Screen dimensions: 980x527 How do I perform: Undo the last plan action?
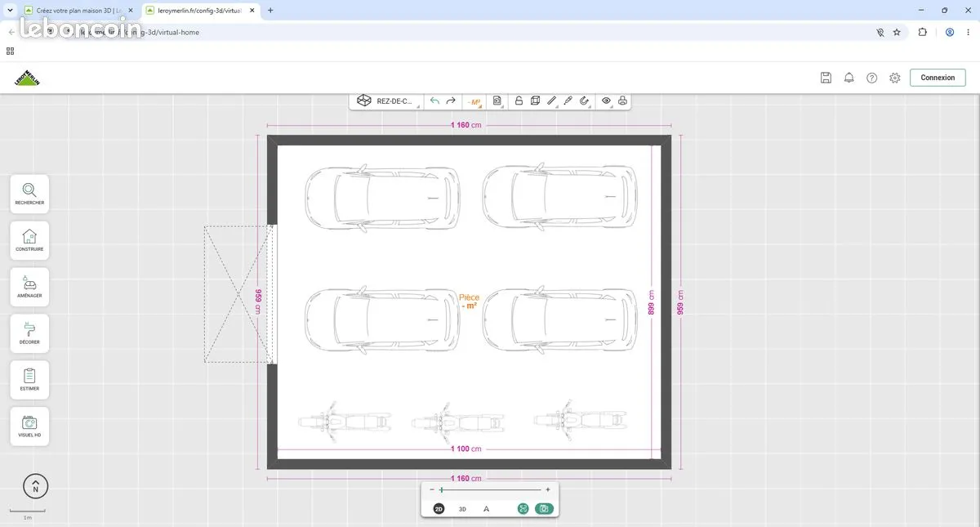click(x=434, y=101)
